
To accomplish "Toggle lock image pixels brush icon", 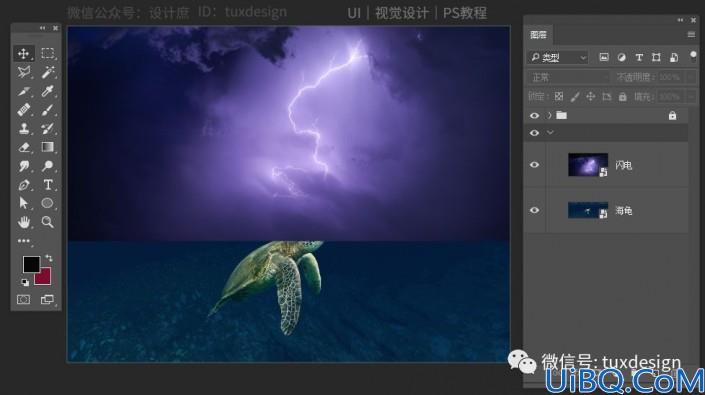I will point(575,97).
